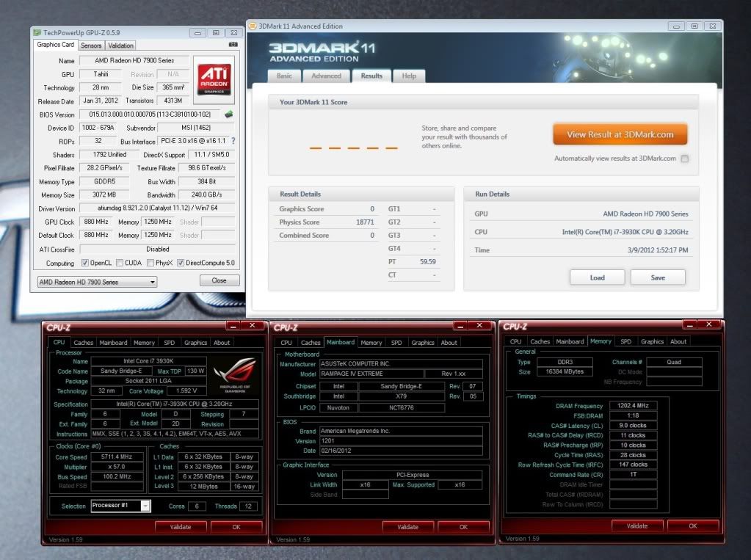751x560 pixels.
Task: Select the Graphics Card tab in GPU-Z
Action: click(x=56, y=45)
